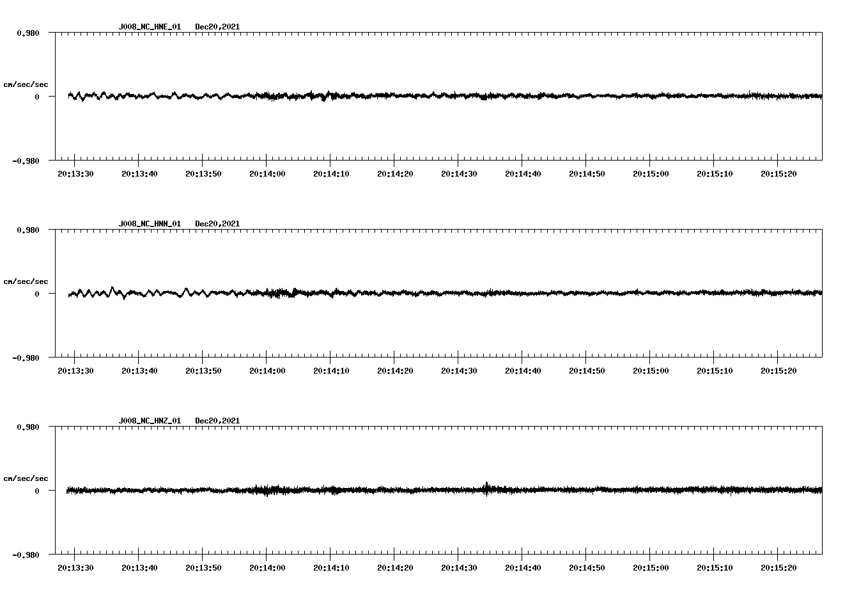Select the J008_NC_HNN_01 channel title
The width and height of the screenshot is (868, 591).
[150, 224]
